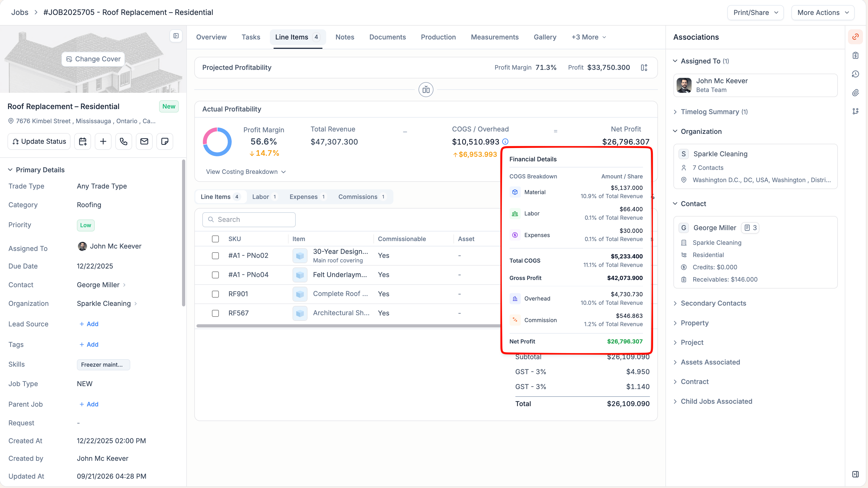Expand the +3 More tabs dropdown
Screen dimensions: 868x488
[589, 37]
